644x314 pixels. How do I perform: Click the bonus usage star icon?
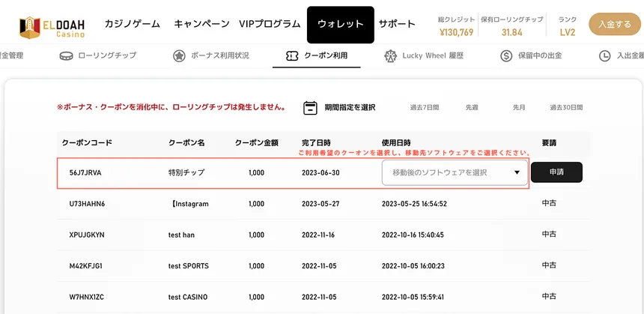179,56
